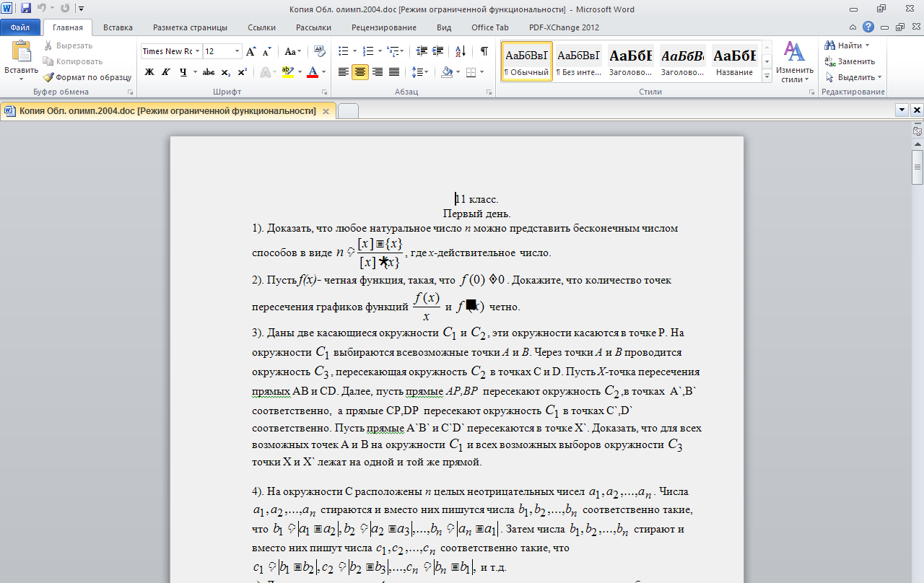Toggle bold (Ж) formatting
924x583 pixels.
pos(149,72)
